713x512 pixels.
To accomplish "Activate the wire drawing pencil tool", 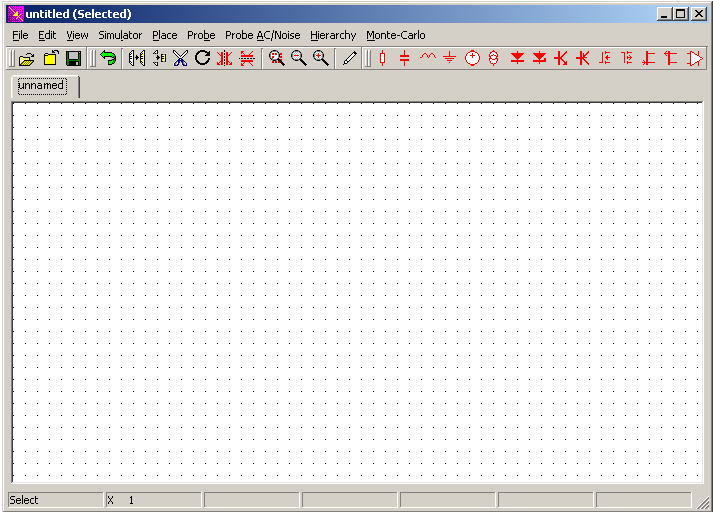I will 349,59.
